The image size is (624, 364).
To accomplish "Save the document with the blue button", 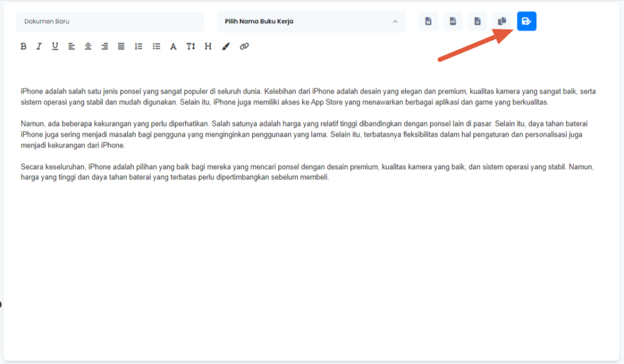I will [x=527, y=21].
